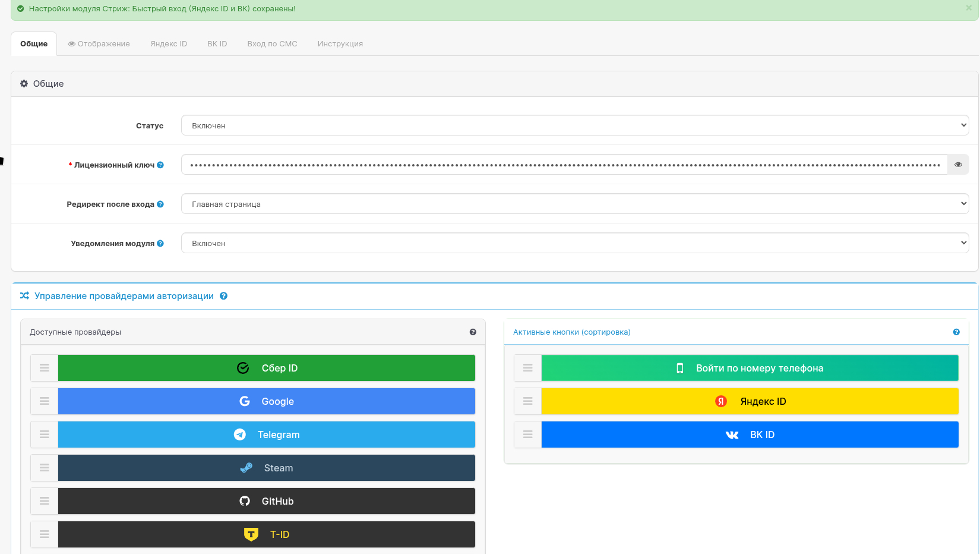
Task: Click drag handle of Сбер ID provider
Action: click(45, 368)
